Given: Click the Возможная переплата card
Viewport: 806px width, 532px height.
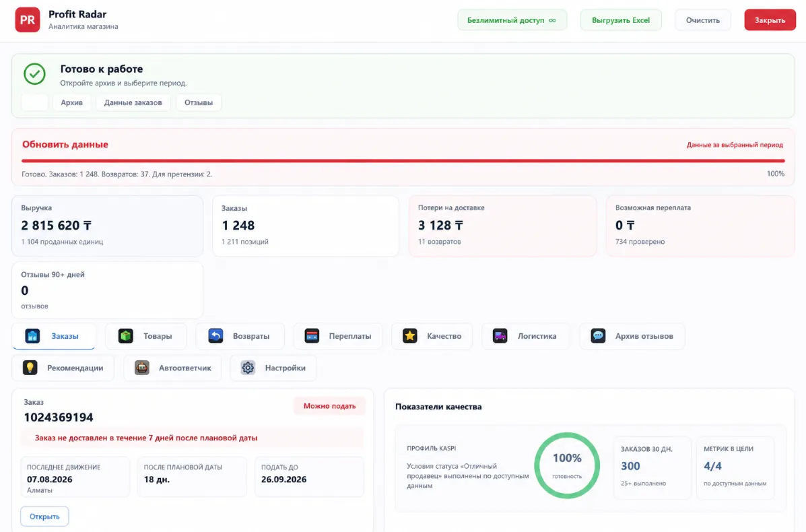Looking at the screenshot, I should pos(700,226).
